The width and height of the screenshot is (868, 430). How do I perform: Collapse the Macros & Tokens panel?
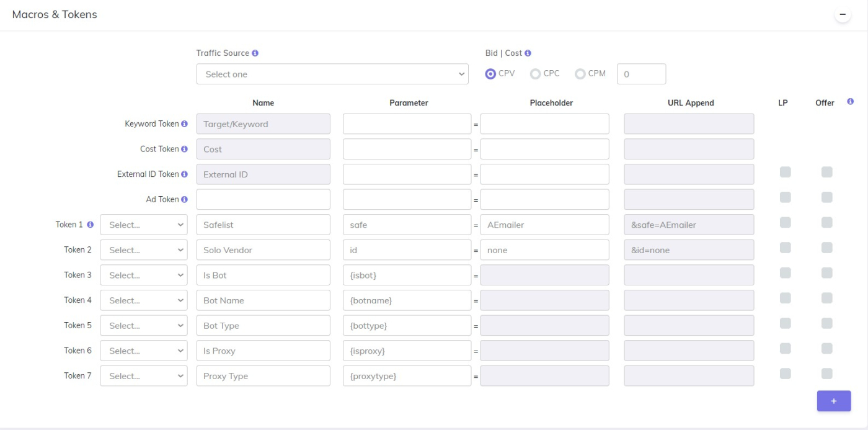[x=842, y=14]
